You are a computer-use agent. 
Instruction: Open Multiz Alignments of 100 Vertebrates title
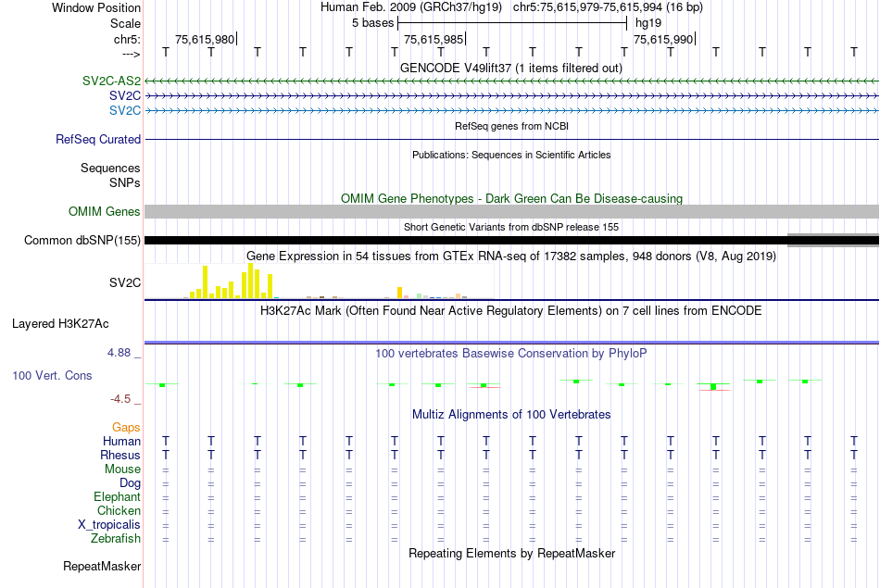point(511,415)
